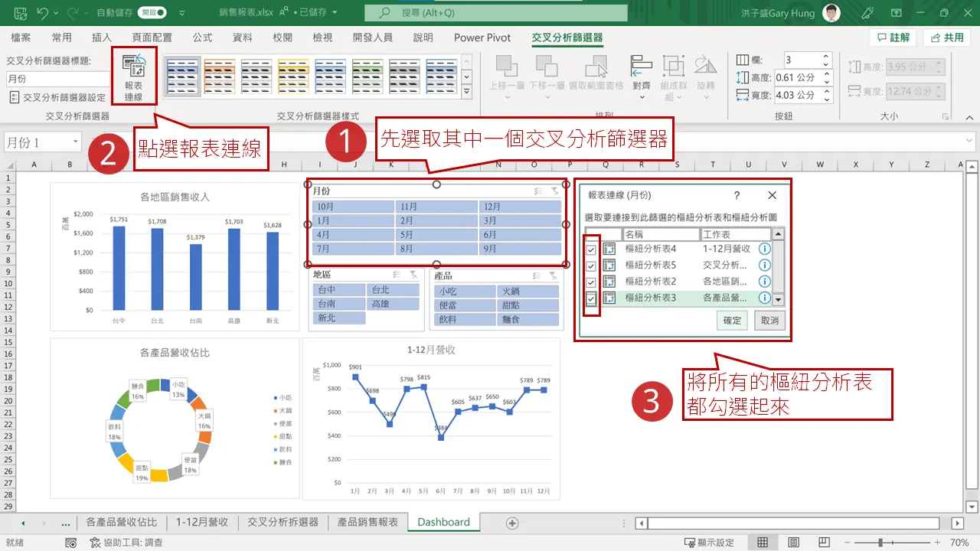
Task: Increase the slicer 欄 column count
Action: point(826,57)
